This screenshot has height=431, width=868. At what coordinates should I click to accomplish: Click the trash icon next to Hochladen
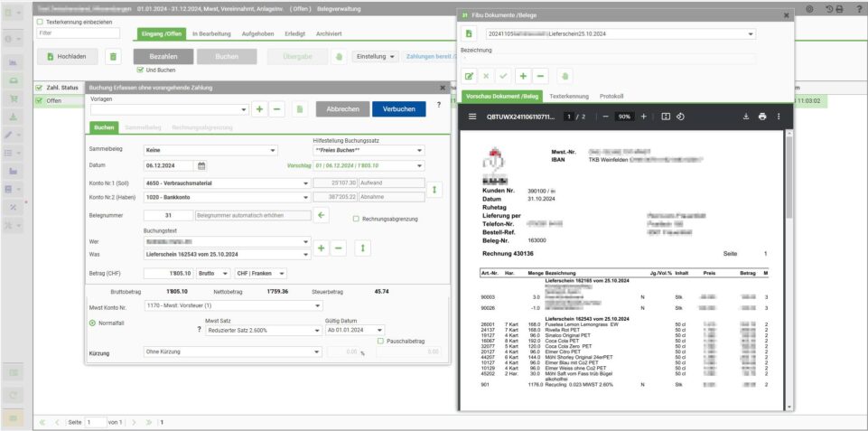[113, 57]
